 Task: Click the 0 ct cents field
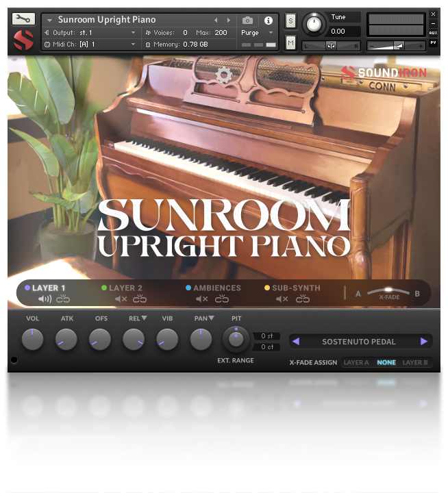(266, 346)
